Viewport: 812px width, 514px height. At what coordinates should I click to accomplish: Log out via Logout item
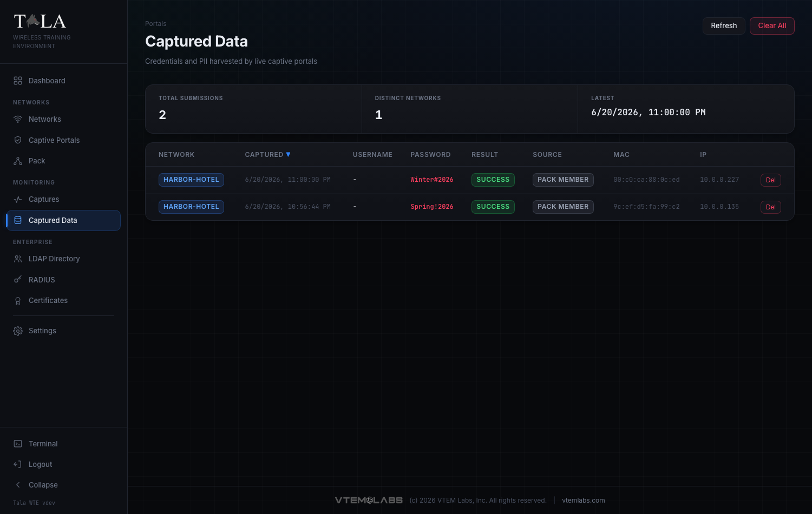(63, 464)
